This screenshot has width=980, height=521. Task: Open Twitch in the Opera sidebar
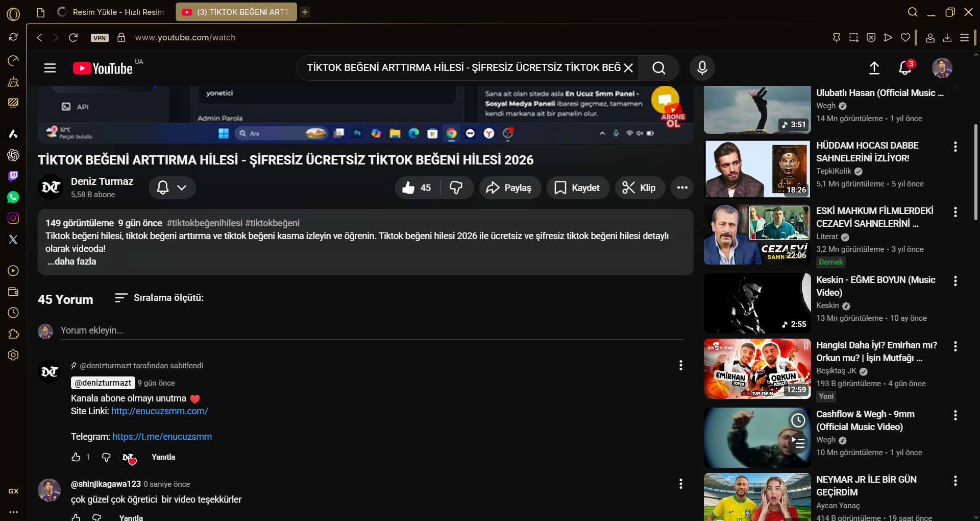[13, 176]
